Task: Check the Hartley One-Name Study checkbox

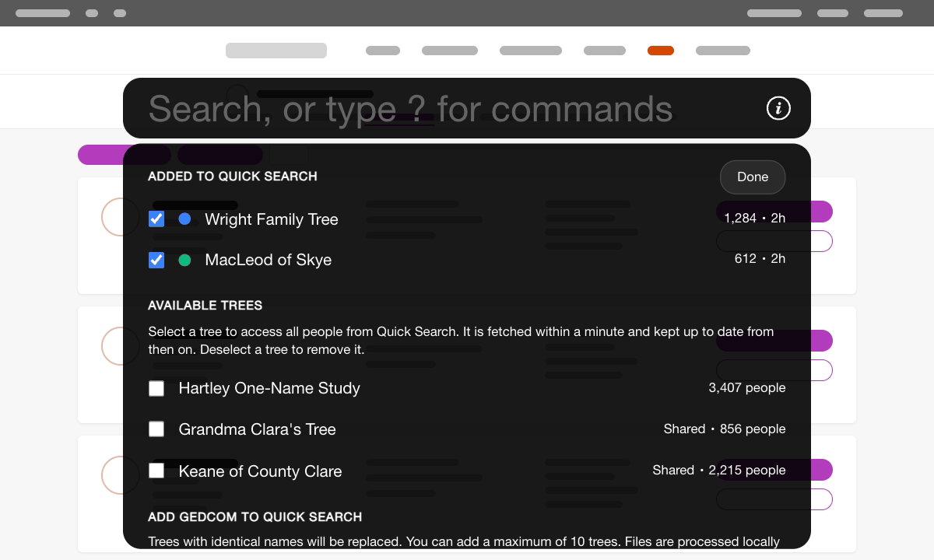Action: pos(156,388)
